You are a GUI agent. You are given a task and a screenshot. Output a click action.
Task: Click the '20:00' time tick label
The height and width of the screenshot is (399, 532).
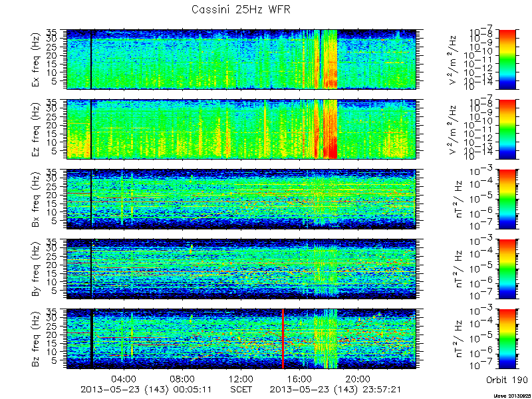tap(358, 378)
